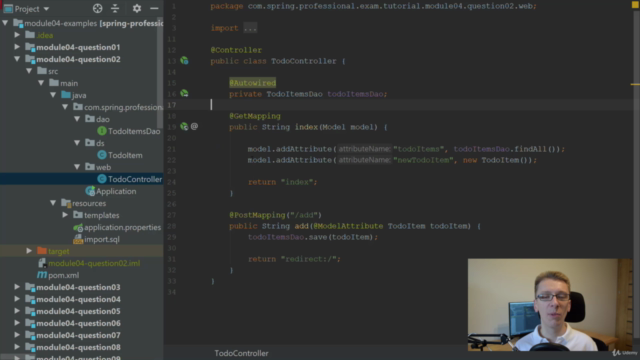Open pom.xml file
Image resolution: width=640 pixels, height=360 pixels.
[x=63, y=275]
